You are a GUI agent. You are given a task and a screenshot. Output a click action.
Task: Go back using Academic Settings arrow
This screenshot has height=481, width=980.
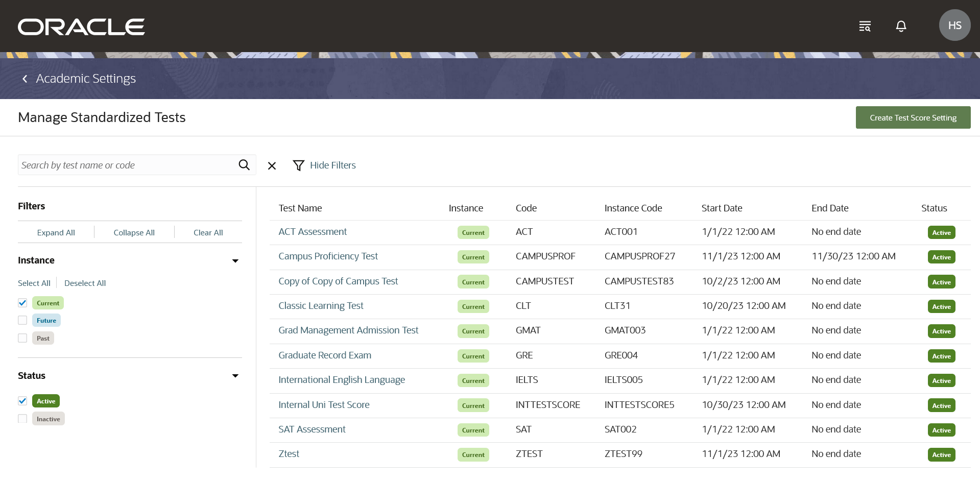25,79
